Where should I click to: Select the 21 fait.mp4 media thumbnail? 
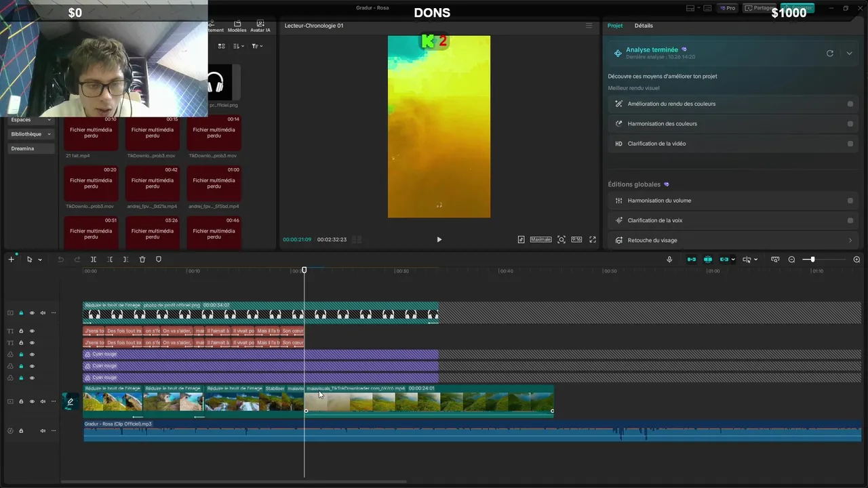[x=91, y=133]
